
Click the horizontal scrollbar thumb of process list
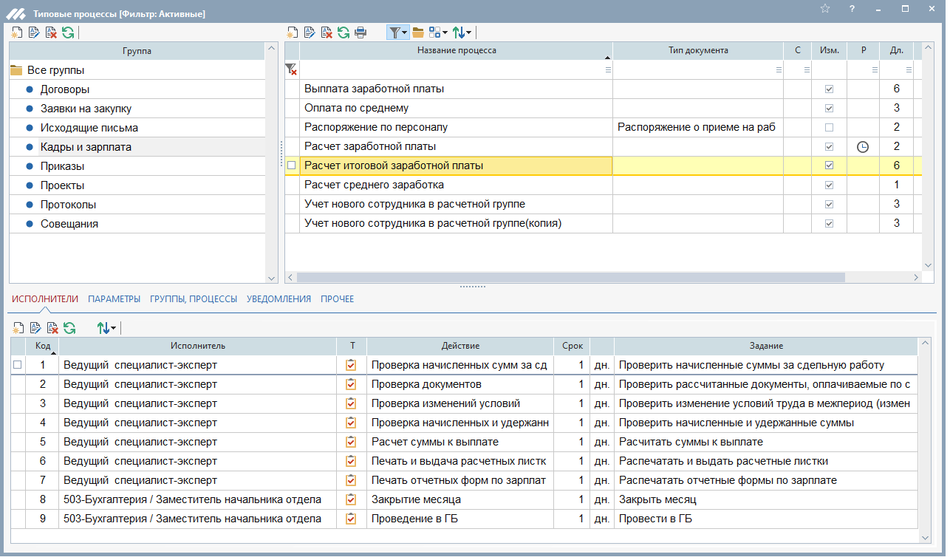point(570,278)
